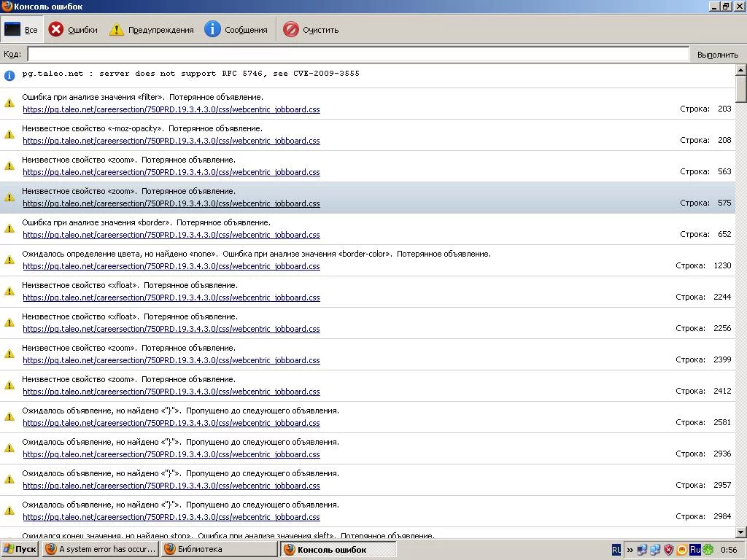This screenshot has width=747, height=560.
Task: Click info icon beside the RFC 5746 message
Action: click(9, 75)
